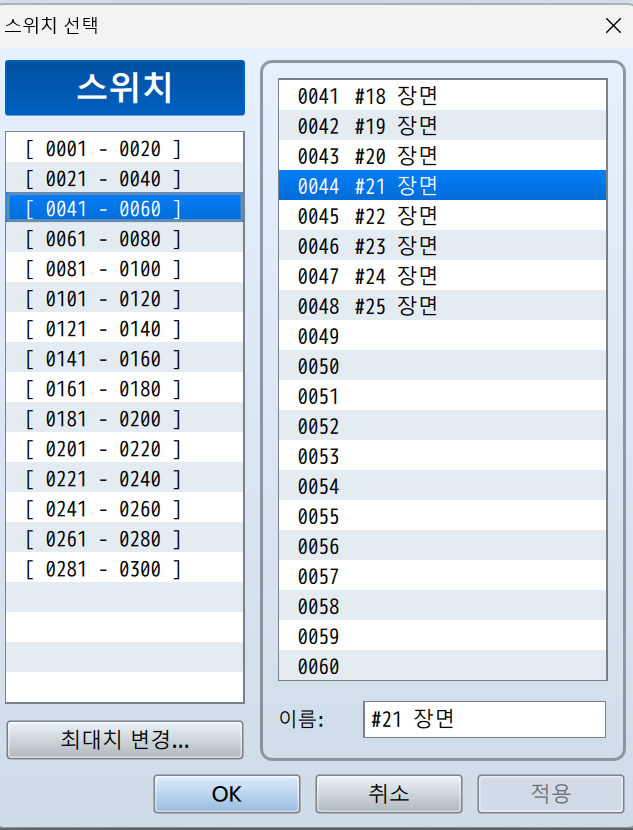Select switch 0043 #20 장면
Screen dimensions: 633x830
click(x=442, y=156)
